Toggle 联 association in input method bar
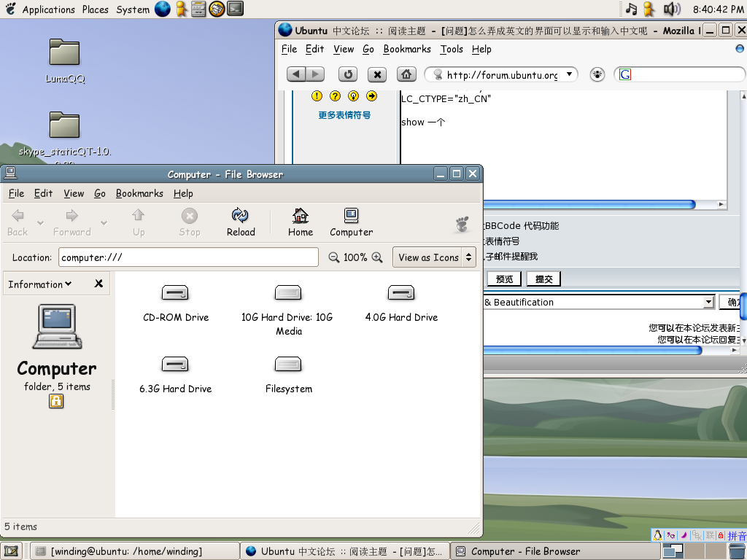The image size is (747, 560). tap(710, 535)
